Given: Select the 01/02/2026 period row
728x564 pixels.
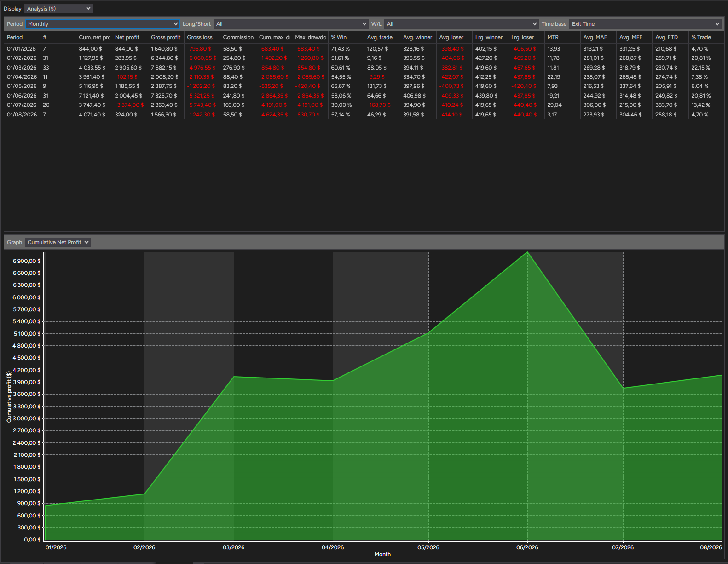Looking at the screenshot, I should pyautogui.click(x=364, y=58).
